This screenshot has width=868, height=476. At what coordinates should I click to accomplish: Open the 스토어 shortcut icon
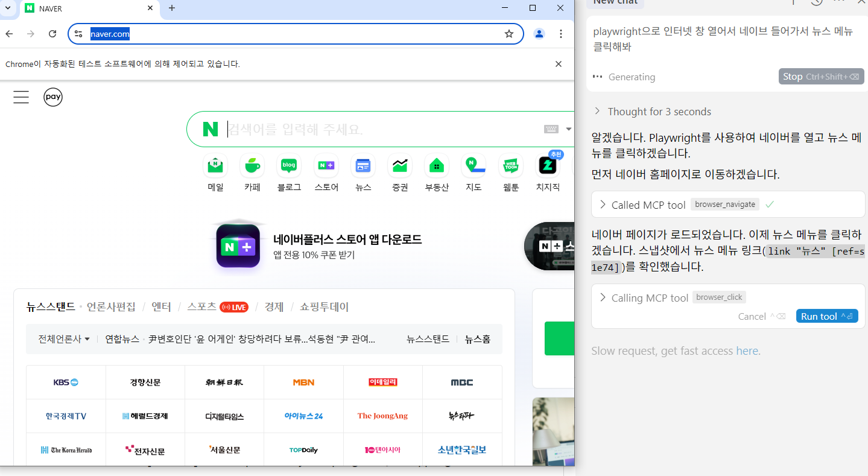(326, 165)
